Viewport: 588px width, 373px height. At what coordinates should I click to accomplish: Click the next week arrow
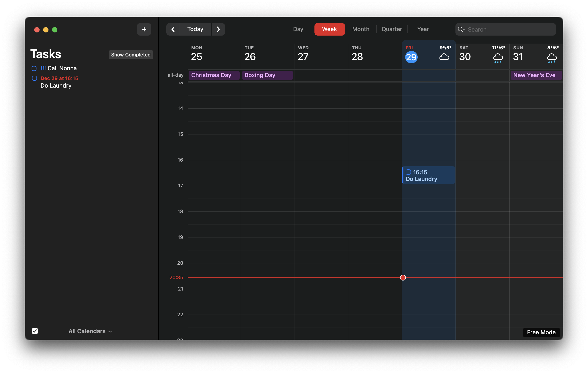click(x=218, y=29)
